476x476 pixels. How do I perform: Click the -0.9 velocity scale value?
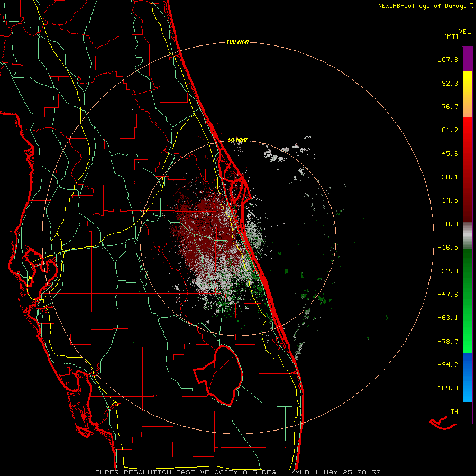click(x=450, y=224)
